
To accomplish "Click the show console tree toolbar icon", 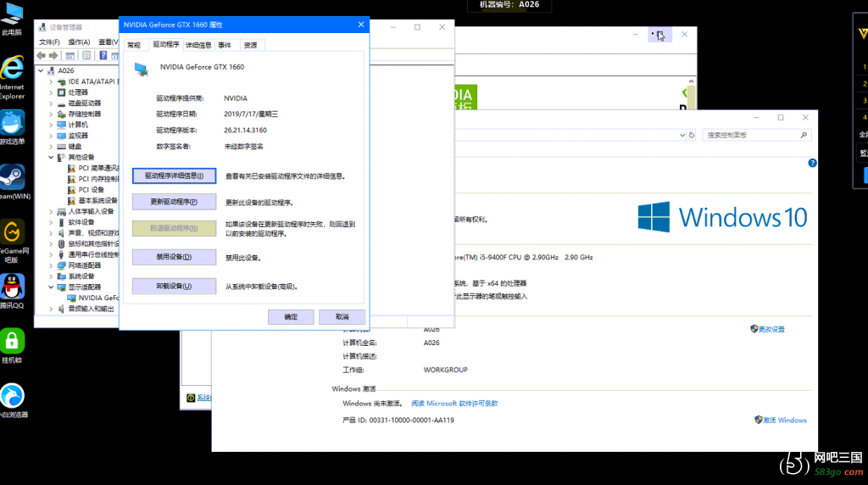I will (70, 55).
